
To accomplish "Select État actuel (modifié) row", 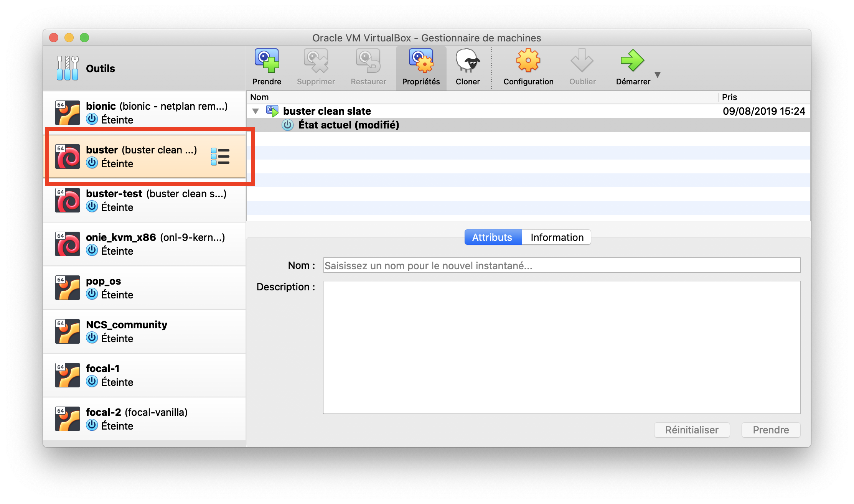I will click(x=349, y=125).
